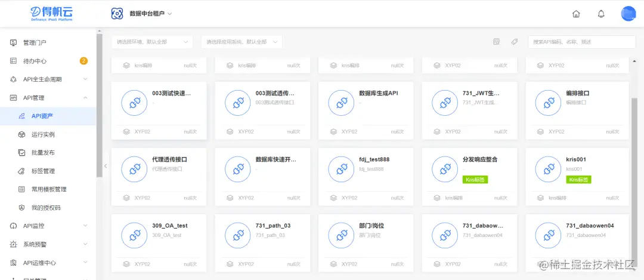Click plug icon of 数据库快速开 card
The width and height of the screenshot is (644, 280).
237,169
